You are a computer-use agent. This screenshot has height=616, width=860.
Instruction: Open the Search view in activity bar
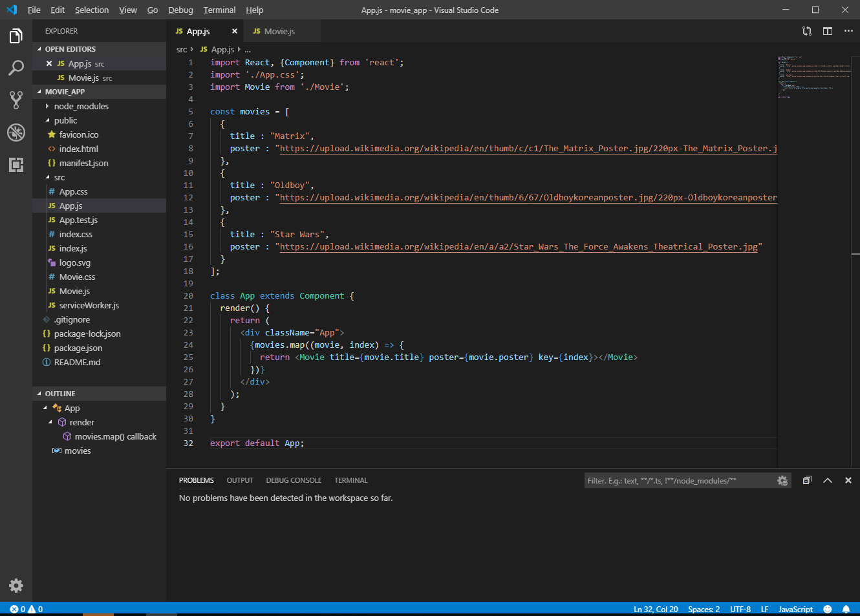pos(16,68)
